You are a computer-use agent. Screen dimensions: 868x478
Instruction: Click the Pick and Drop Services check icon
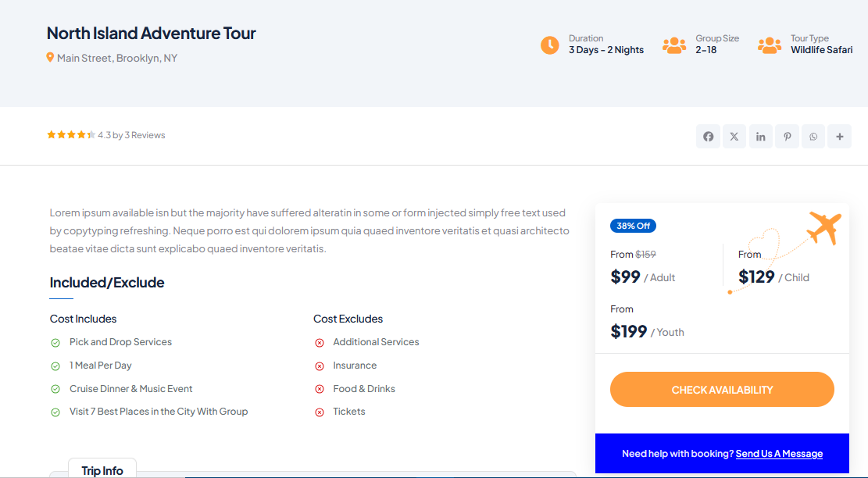(x=55, y=343)
